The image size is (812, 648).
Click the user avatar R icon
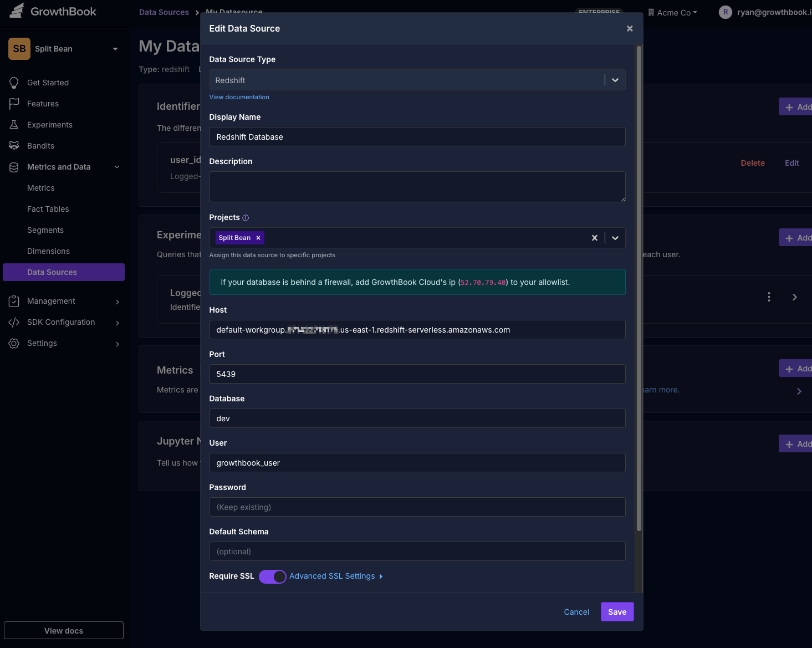(x=726, y=12)
